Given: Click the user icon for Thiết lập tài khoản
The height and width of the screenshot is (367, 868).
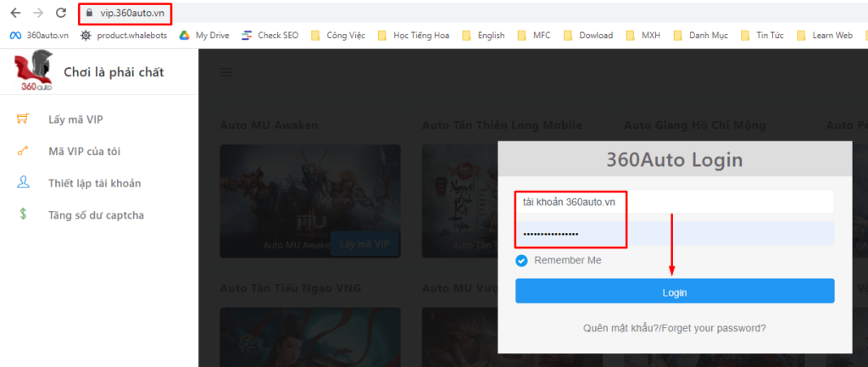Looking at the screenshot, I should coord(23,183).
